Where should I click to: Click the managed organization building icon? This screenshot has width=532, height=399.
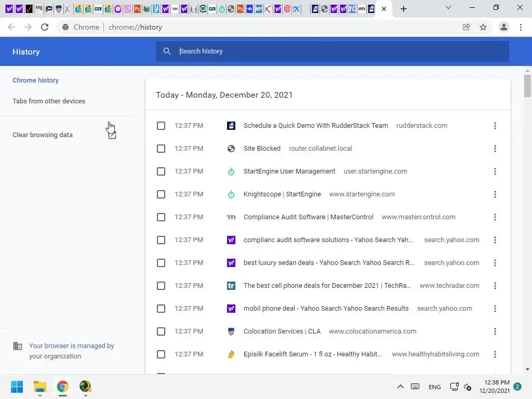pyautogui.click(x=17, y=346)
